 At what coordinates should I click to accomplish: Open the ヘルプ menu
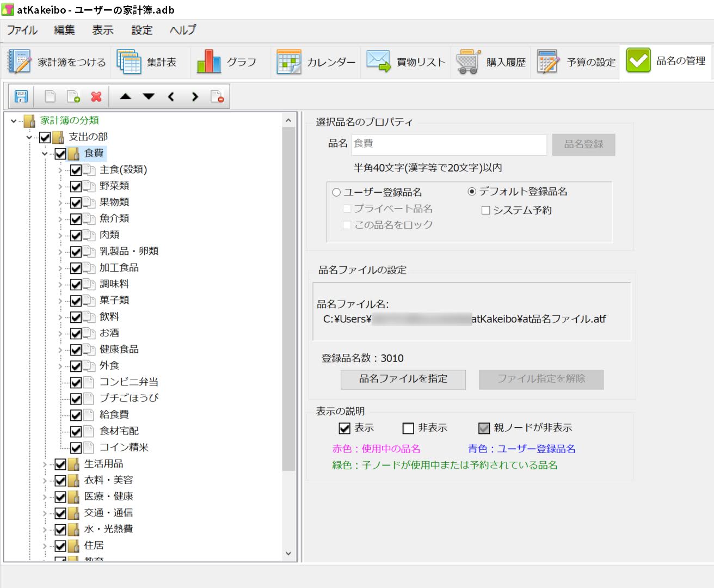(183, 30)
